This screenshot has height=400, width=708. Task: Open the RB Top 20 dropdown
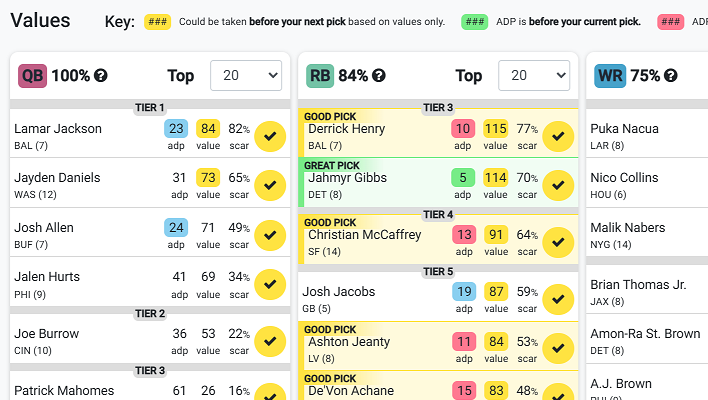534,76
